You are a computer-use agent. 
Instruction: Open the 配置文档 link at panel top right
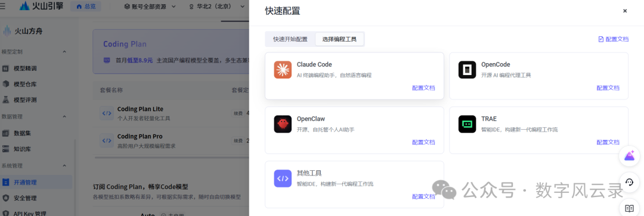(x=613, y=39)
